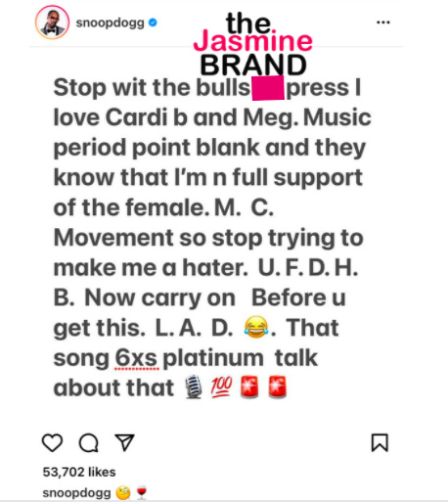Like the post with the heart icon
This screenshot has width=448, height=502.
[53, 443]
